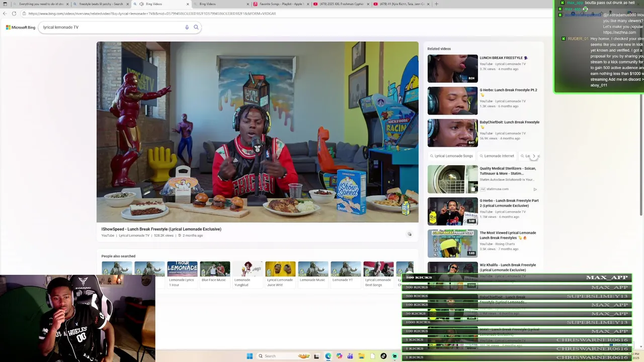Click the Most Viewed thumbnail with 1:03

pos(452,243)
